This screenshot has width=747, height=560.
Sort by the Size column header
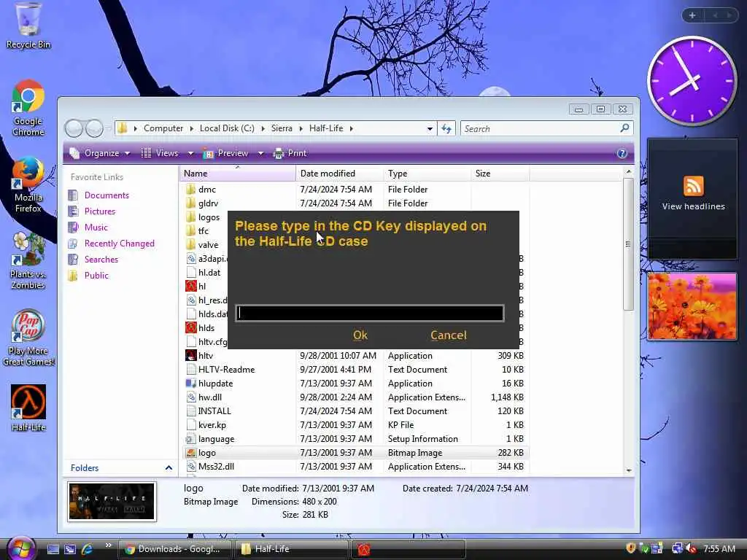(x=500, y=174)
